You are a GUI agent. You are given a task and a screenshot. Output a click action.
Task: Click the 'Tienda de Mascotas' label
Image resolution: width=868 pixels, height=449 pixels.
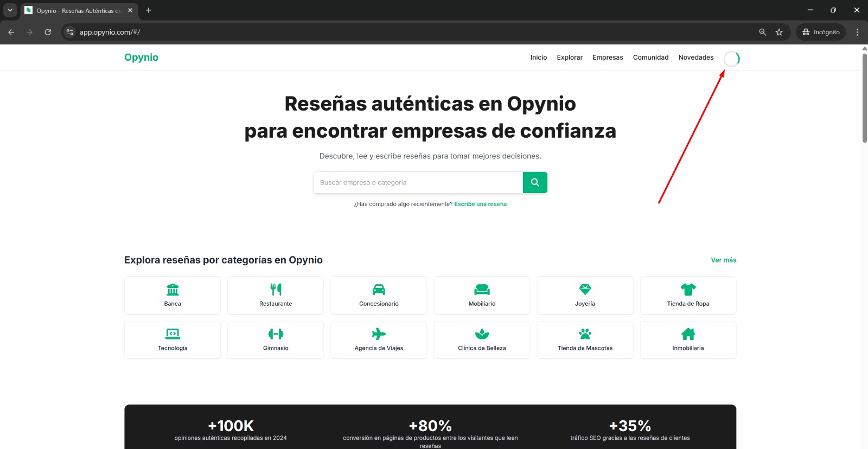click(585, 348)
